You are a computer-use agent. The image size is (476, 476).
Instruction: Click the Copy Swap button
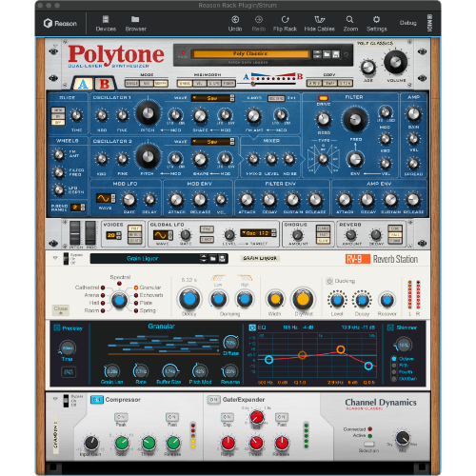329,84
